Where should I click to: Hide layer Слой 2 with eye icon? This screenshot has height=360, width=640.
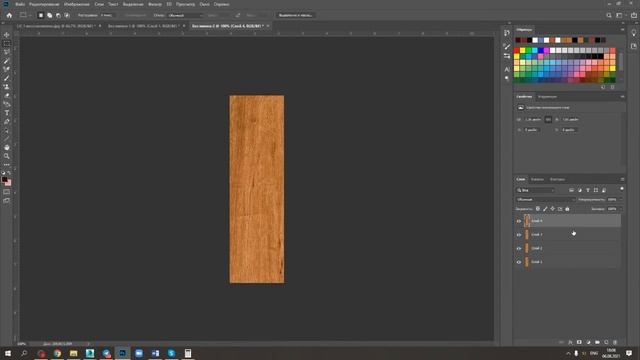click(x=519, y=248)
